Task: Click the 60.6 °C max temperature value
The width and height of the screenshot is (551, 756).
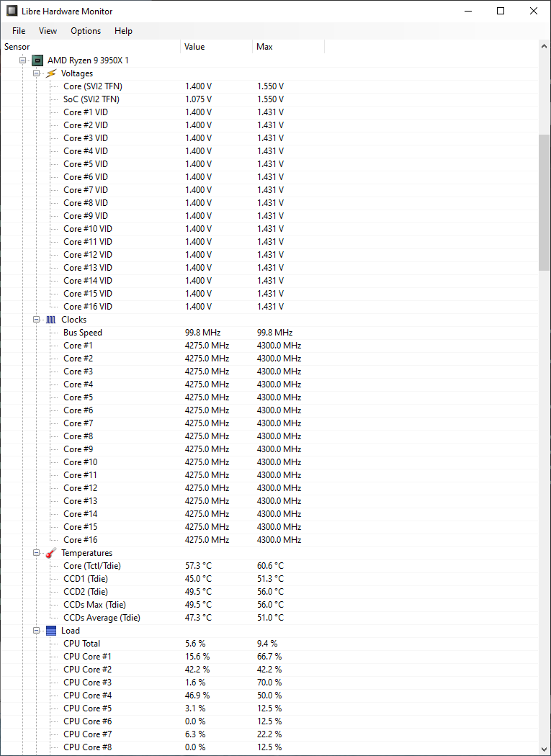Action: pyautogui.click(x=270, y=566)
